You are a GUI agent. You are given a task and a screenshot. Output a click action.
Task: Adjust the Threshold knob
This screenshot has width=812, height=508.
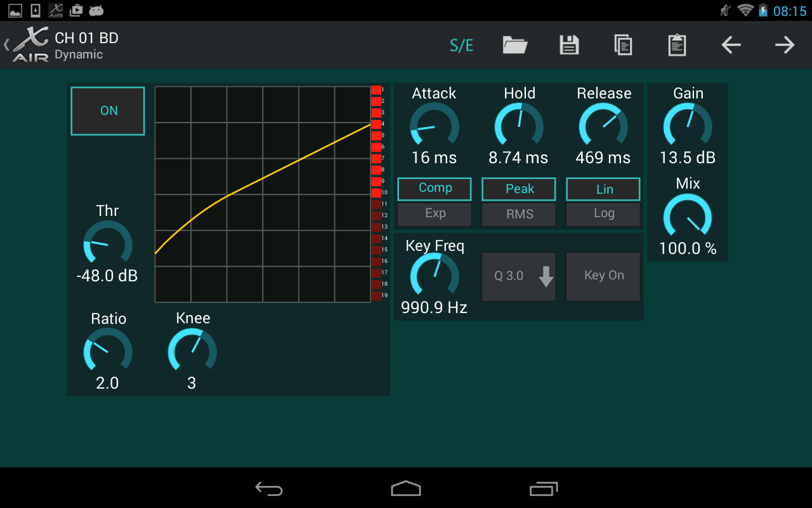107,243
